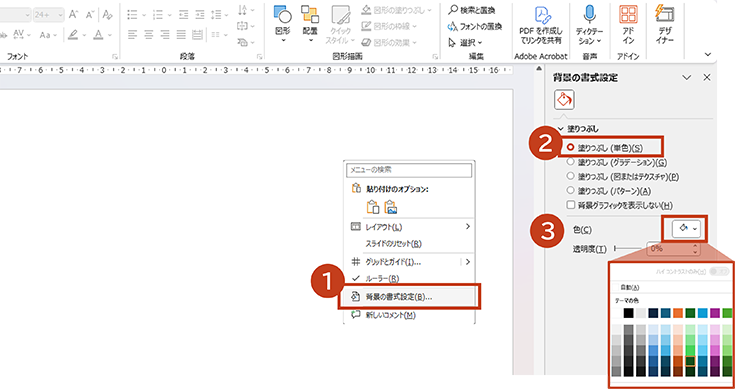Image resolution: width=735 pixels, height=389 pixels.
Task: Click the フォントの置換 replace fonts command
Action: click(x=475, y=26)
